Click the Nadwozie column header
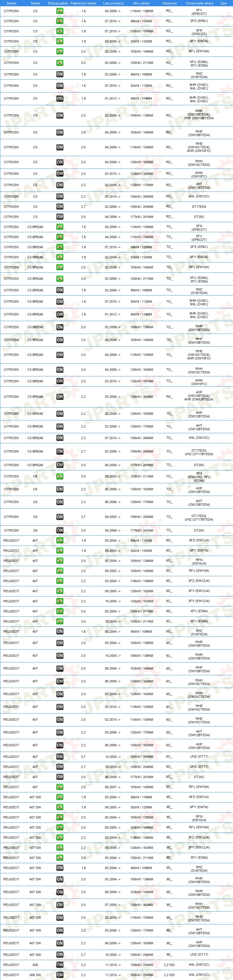The height and width of the screenshot is (980, 233). pyautogui.click(x=170, y=3)
